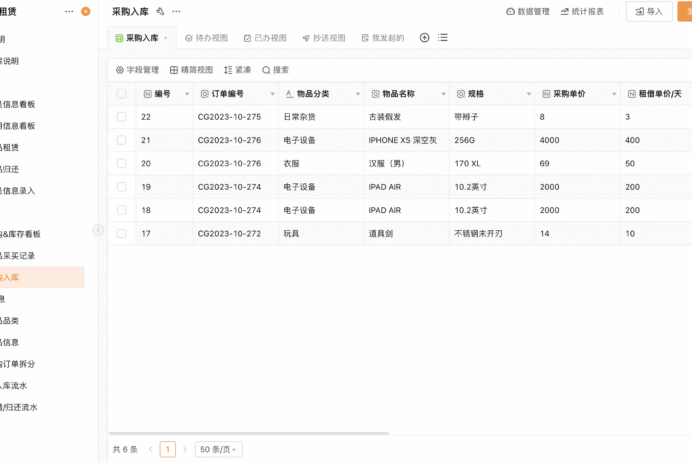Open 物品分类 column dropdown arrow
The height and width of the screenshot is (463, 692).
358,94
